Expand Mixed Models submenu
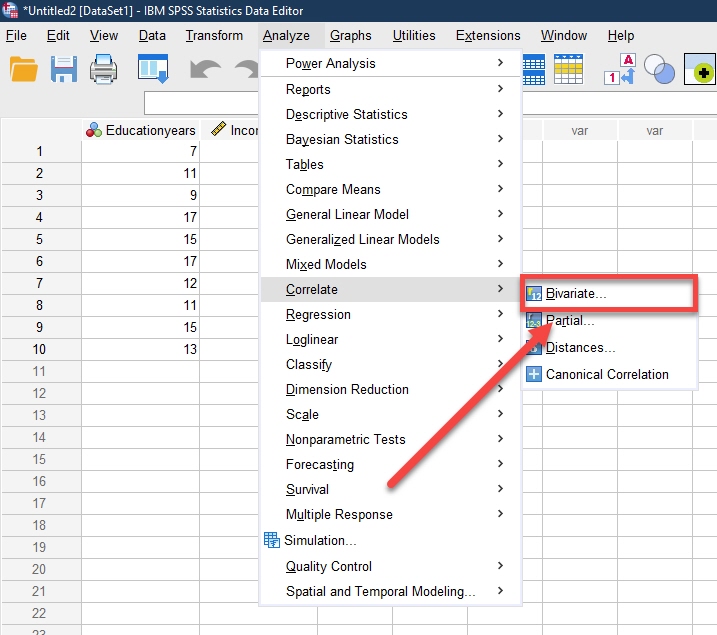The height and width of the screenshot is (635, 717). tap(391, 264)
